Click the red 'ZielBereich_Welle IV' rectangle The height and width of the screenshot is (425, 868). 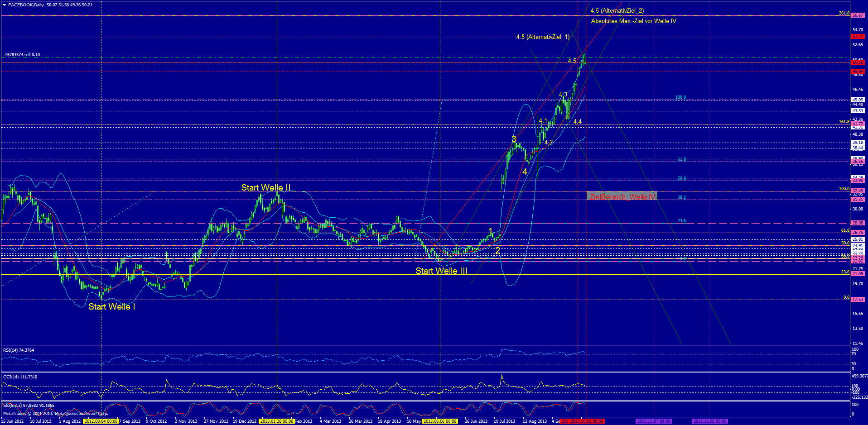pos(622,196)
